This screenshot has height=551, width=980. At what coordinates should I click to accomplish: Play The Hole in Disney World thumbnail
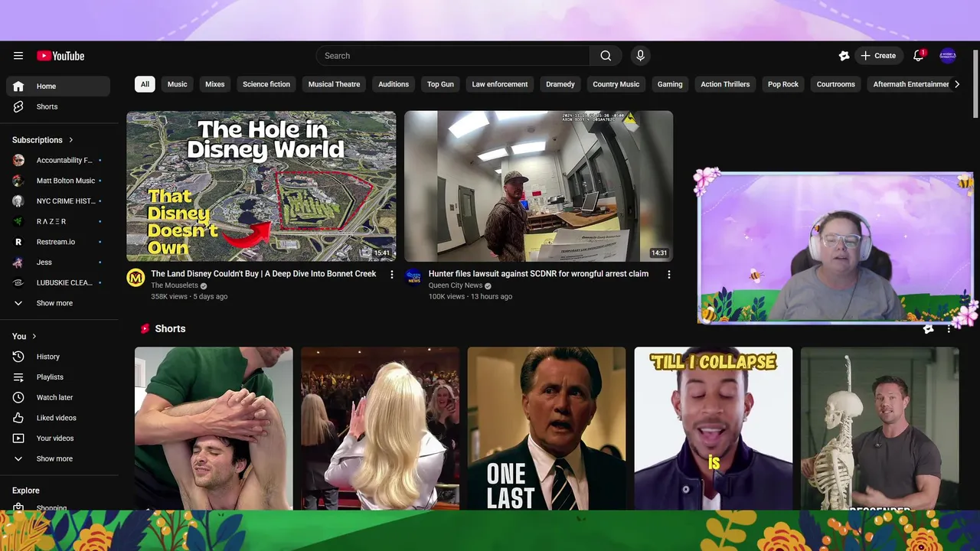click(261, 186)
